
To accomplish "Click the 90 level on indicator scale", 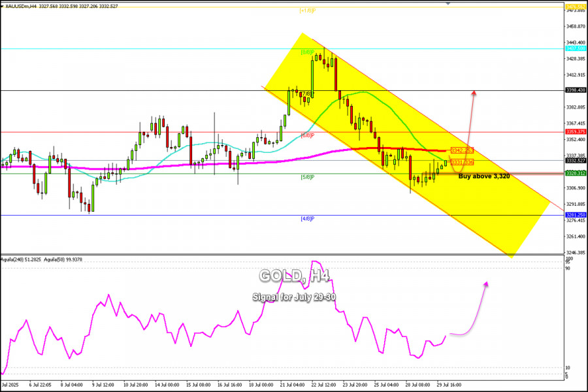I will [x=568, y=269].
